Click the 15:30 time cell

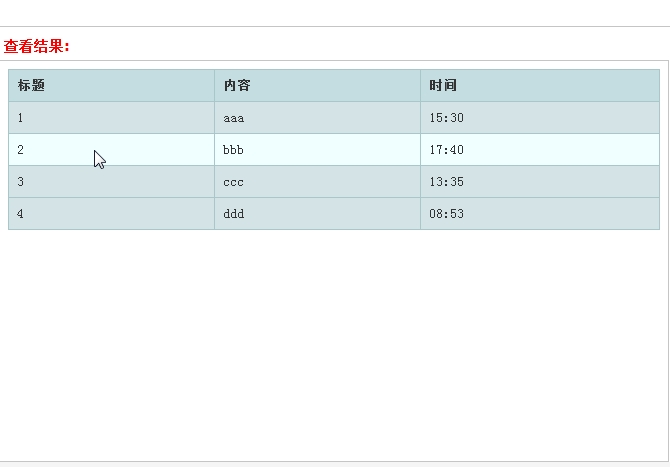coord(540,117)
